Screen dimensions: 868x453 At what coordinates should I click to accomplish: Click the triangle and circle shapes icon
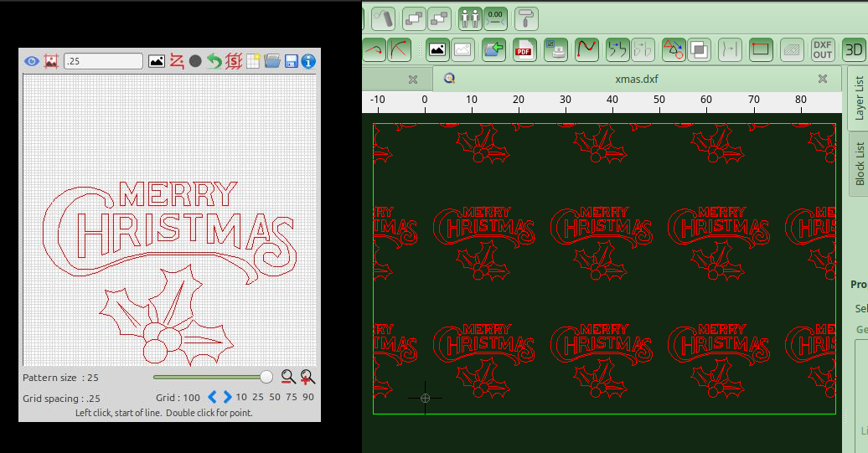pyautogui.click(x=674, y=49)
